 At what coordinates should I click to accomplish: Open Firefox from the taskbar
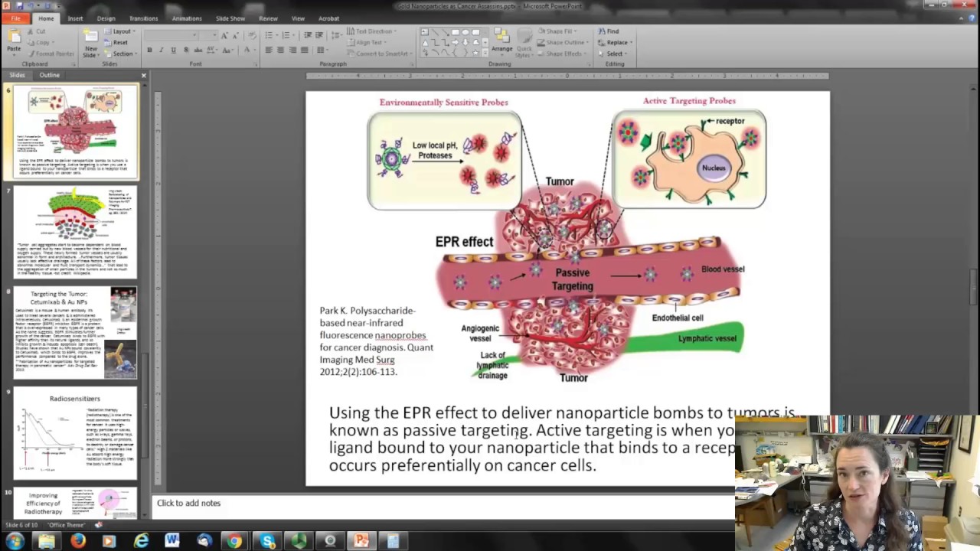click(x=77, y=542)
